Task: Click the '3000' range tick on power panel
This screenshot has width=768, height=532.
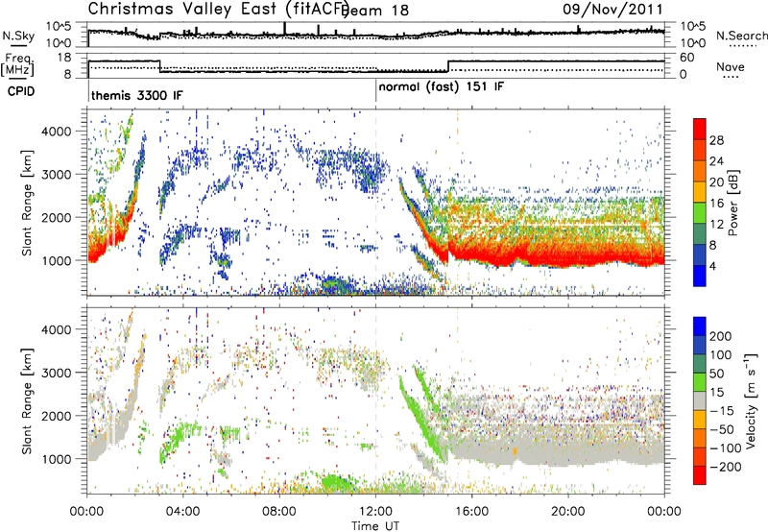Action: (56, 175)
